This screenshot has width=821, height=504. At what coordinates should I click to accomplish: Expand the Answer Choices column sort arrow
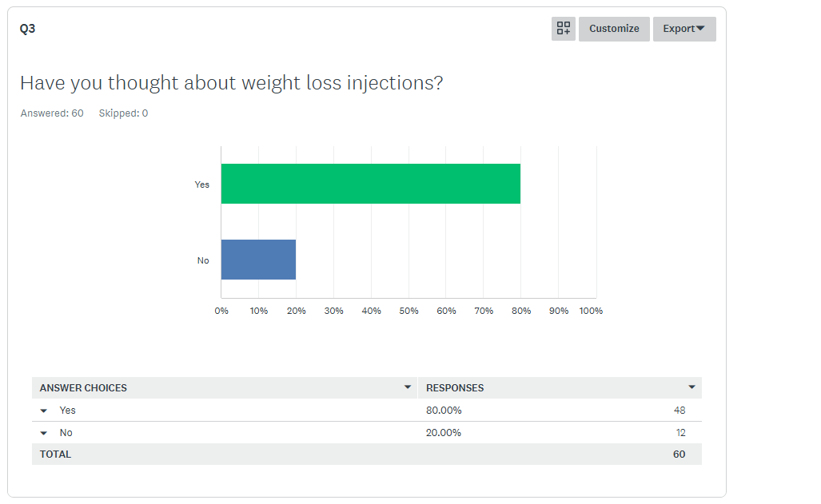408,387
